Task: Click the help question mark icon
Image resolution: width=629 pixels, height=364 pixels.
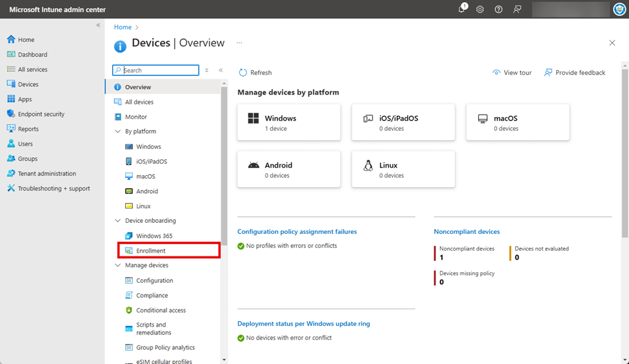Action: pyautogui.click(x=498, y=9)
